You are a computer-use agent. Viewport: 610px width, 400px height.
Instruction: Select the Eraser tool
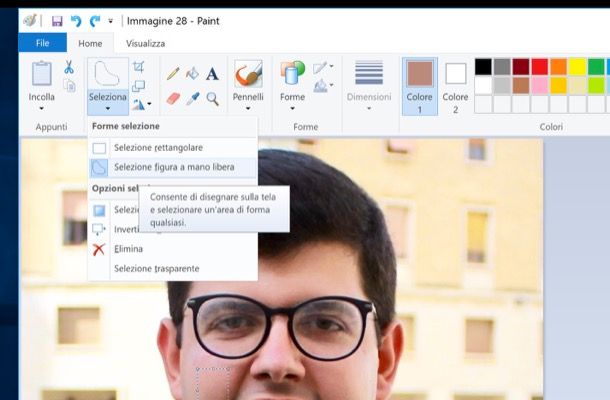[173, 99]
